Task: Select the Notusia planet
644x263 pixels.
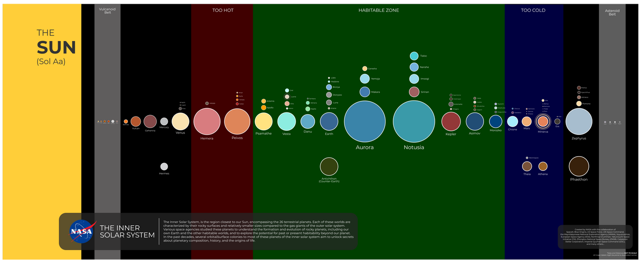Action: click(414, 122)
